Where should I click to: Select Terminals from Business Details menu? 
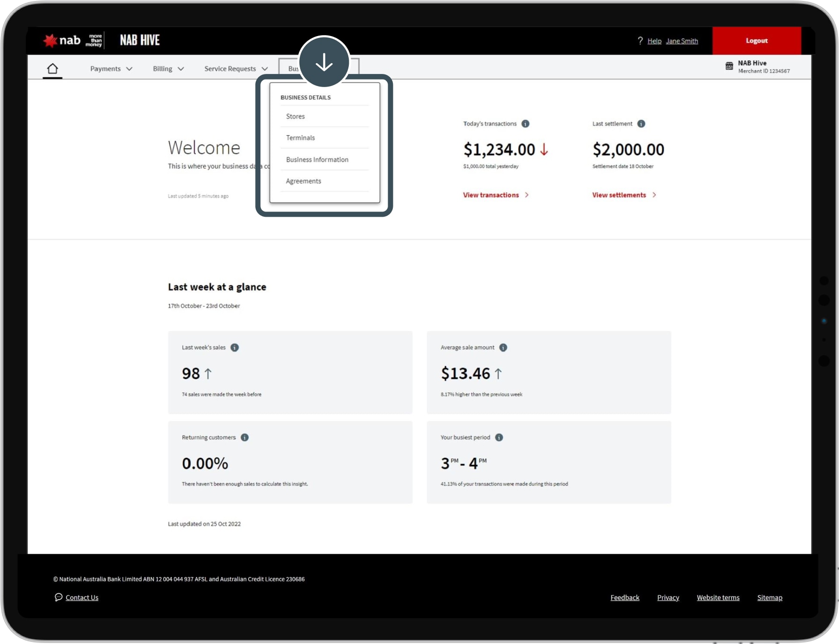pyautogui.click(x=301, y=138)
